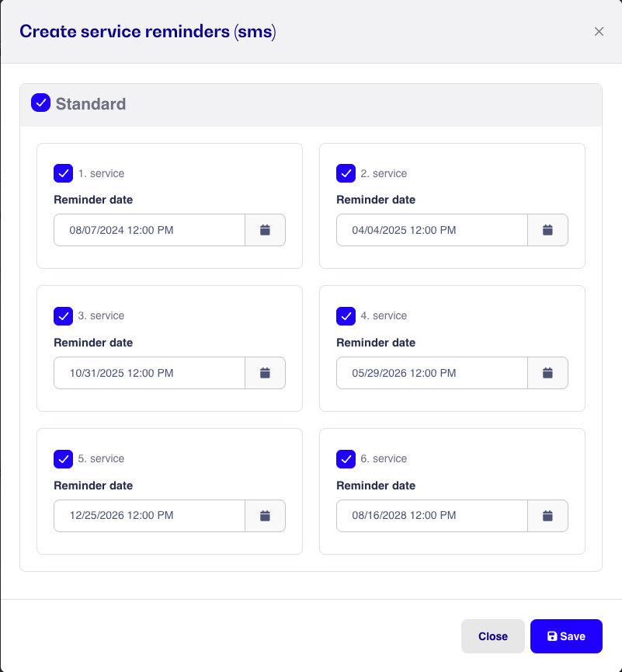Disable the 6. service checkbox
This screenshot has height=672, width=622.
tap(346, 459)
